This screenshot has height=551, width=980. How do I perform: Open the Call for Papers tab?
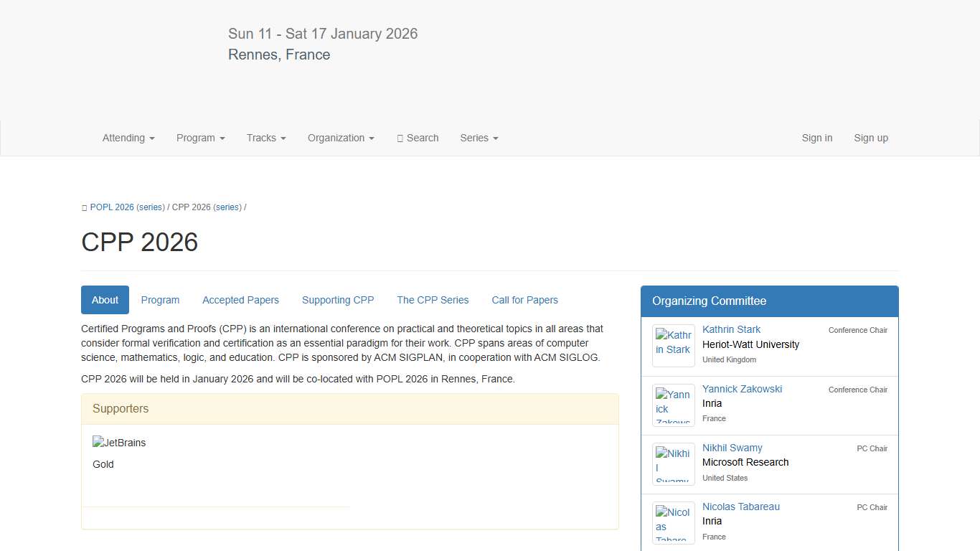524,300
